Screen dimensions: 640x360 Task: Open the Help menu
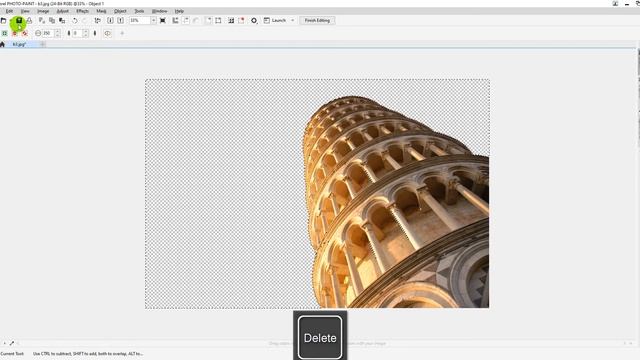coord(179,11)
